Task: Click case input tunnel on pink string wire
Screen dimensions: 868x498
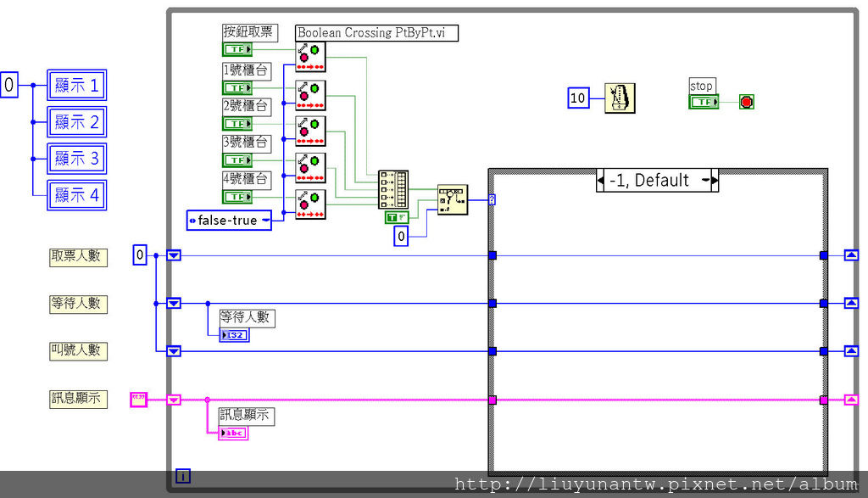Action: coord(492,400)
